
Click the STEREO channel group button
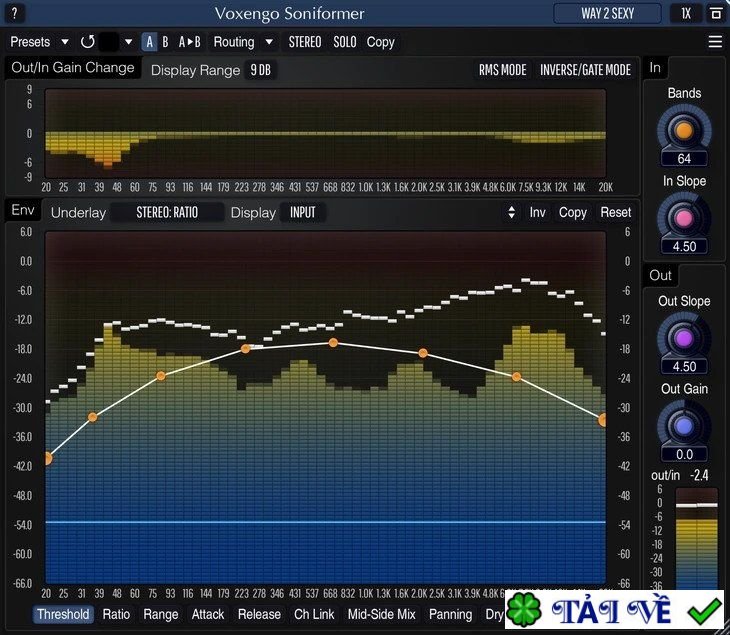click(x=304, y=42)
